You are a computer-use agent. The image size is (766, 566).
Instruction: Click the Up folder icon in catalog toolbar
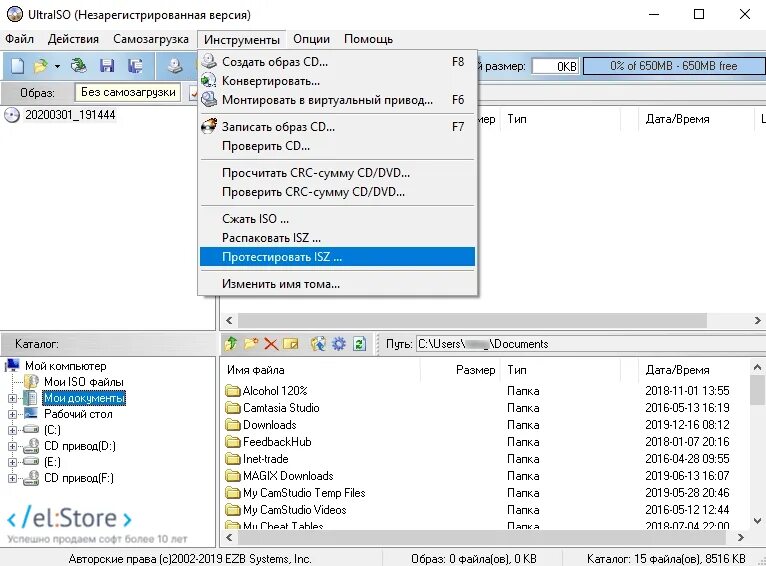[231, 344]
